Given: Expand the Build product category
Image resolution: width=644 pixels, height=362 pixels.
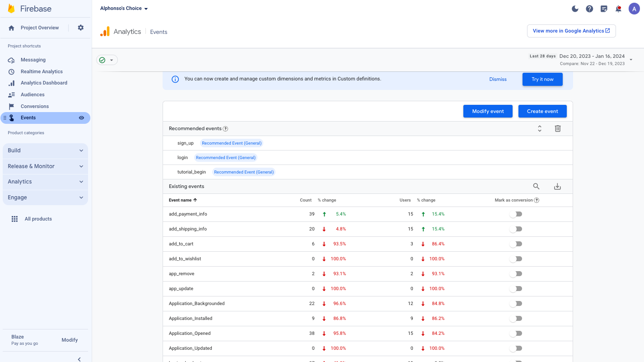Looking at the screenshot, I should (45, 150).
